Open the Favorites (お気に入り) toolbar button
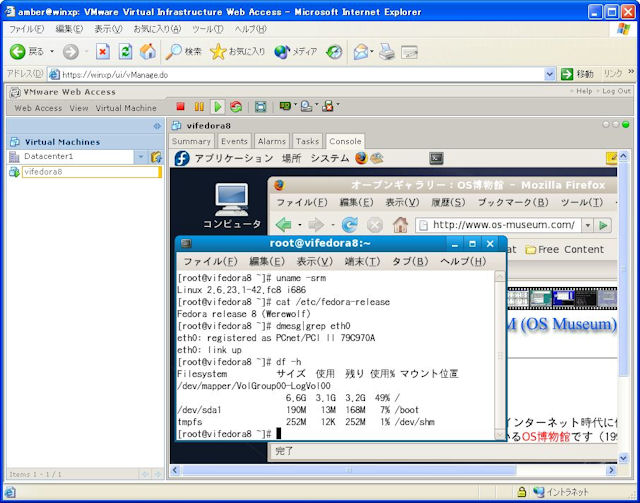640x503 pixels. tap(238, 52)
